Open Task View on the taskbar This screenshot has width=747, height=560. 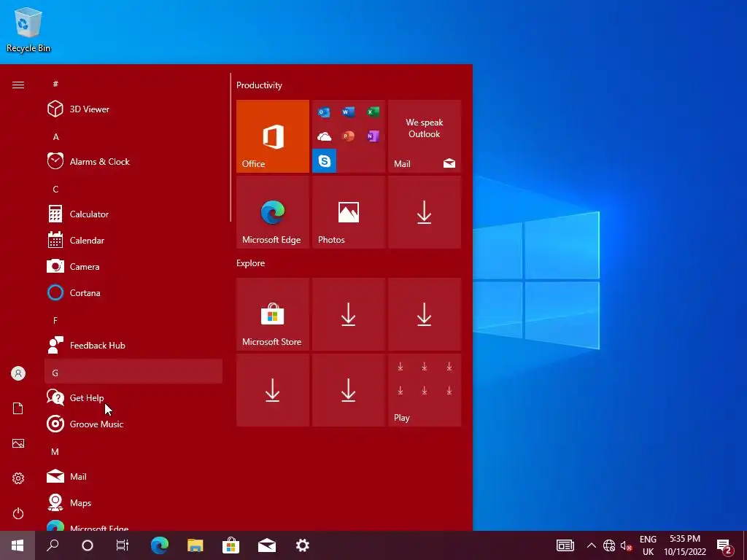123,545
